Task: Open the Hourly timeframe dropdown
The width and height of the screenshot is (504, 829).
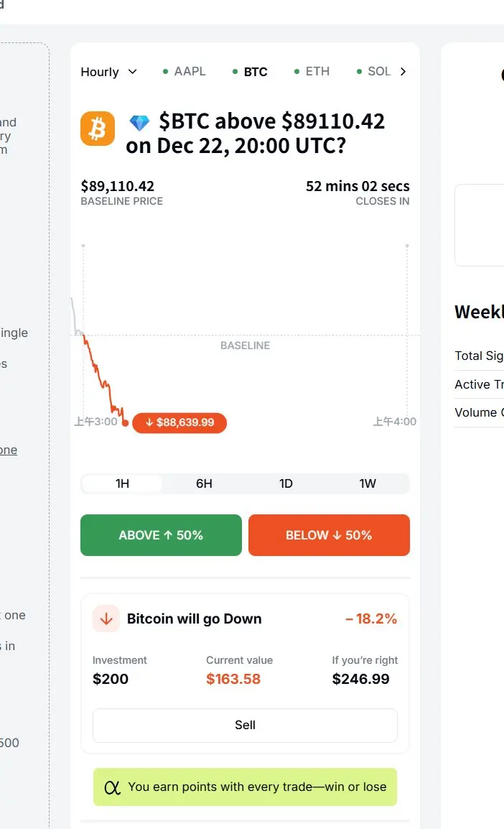Action: tap(108, 72)
